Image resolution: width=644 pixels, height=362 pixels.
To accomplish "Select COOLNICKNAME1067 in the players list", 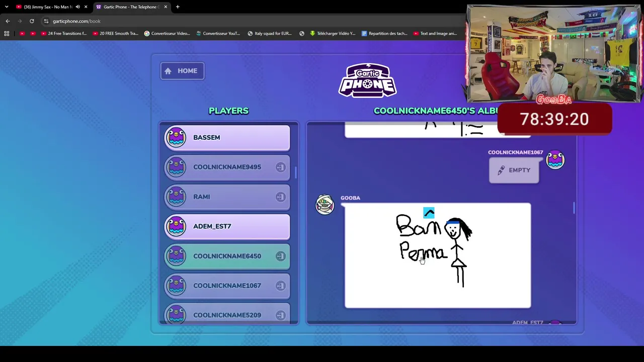I will (x=227, y=286).
